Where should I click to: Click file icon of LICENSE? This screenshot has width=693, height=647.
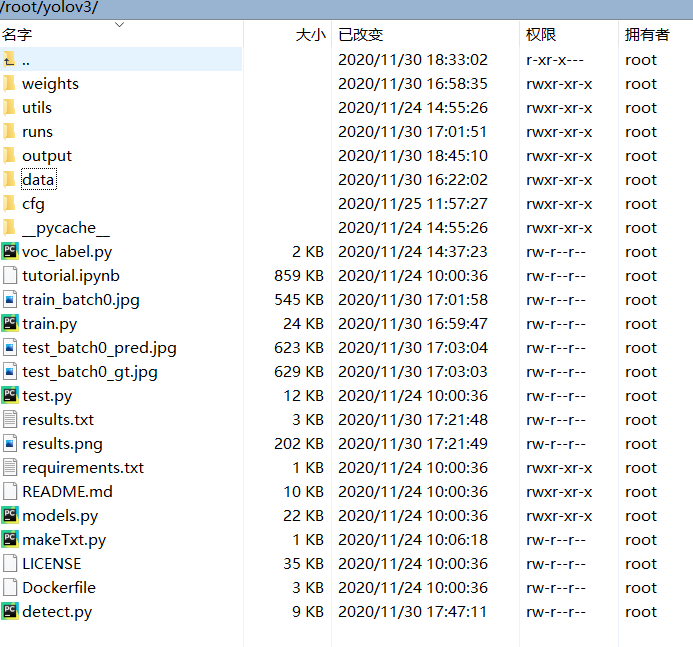[10, 563]
